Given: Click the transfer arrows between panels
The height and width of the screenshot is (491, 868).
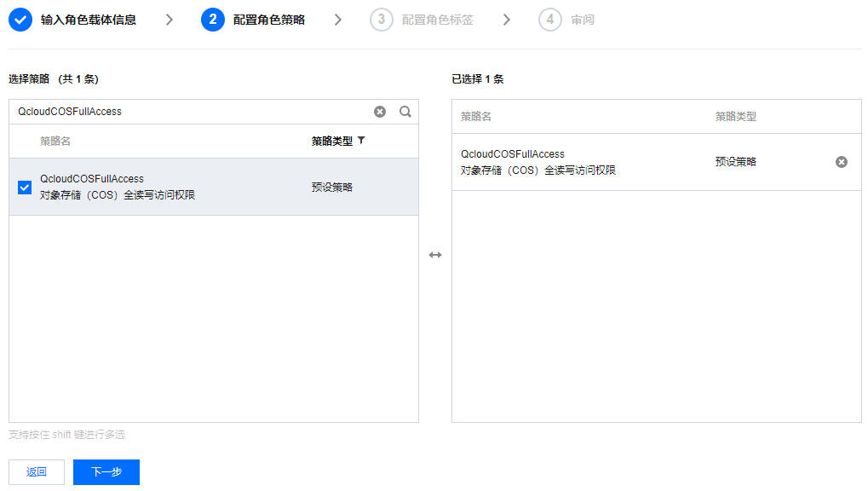Looking at the screenshot, I should [435, 255].
